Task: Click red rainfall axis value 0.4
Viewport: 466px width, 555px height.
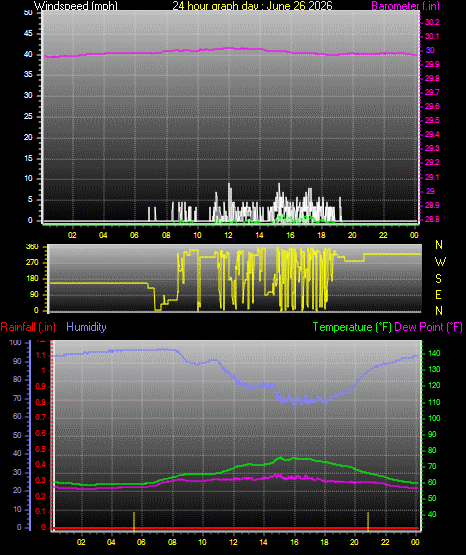Action: click(x=41, y=464)
